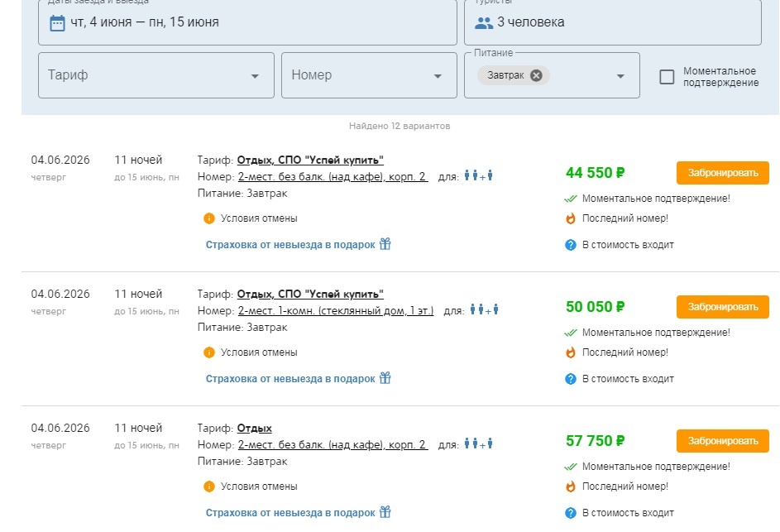The width and height of the screenshot is (780, 532).
Task: Click gift icon in the 50 050 ₽ offer
Action: (x=385, y=378)
